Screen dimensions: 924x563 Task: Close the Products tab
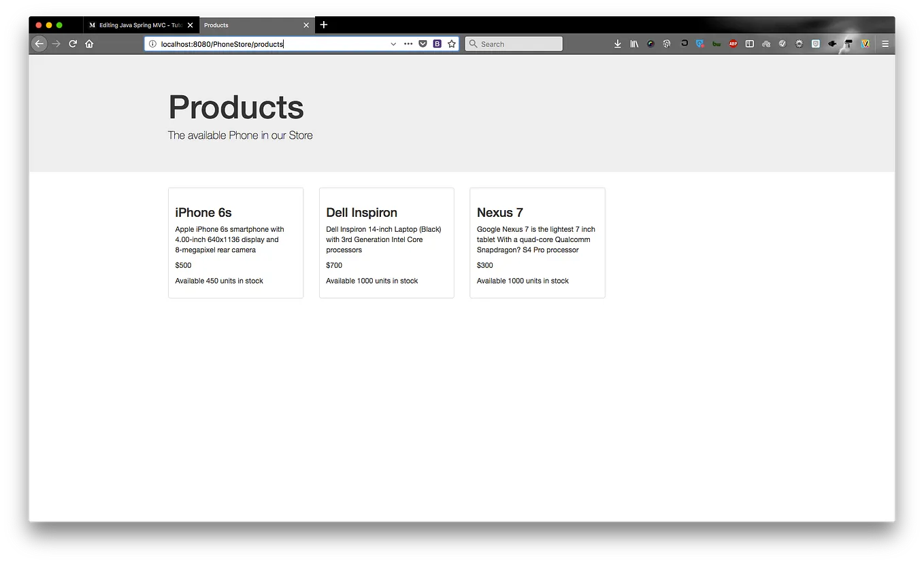click(306, 25)
